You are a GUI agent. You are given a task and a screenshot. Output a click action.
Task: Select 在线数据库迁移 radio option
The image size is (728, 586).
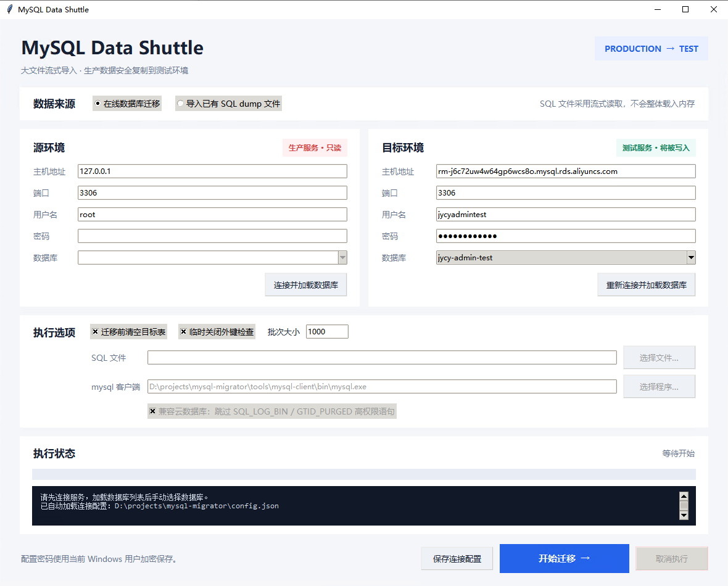click(x=127, y=104)
